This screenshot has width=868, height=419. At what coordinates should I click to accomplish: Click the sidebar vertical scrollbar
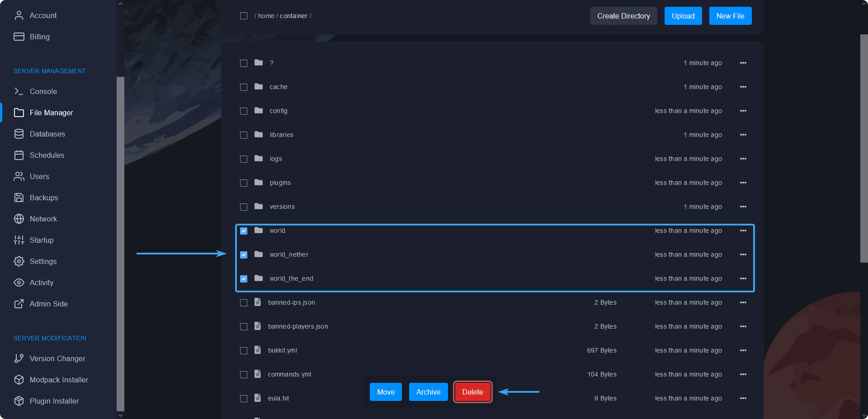tap(120, 244)
